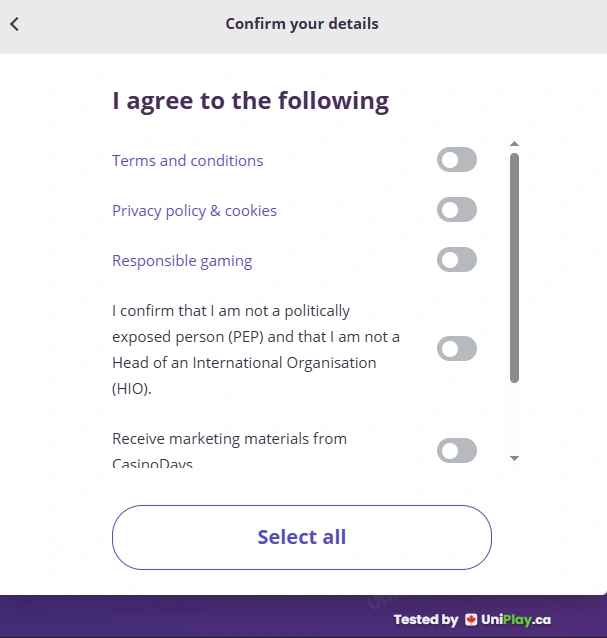Turn on Privacy policy & cookies switch

tap(457, 210)
